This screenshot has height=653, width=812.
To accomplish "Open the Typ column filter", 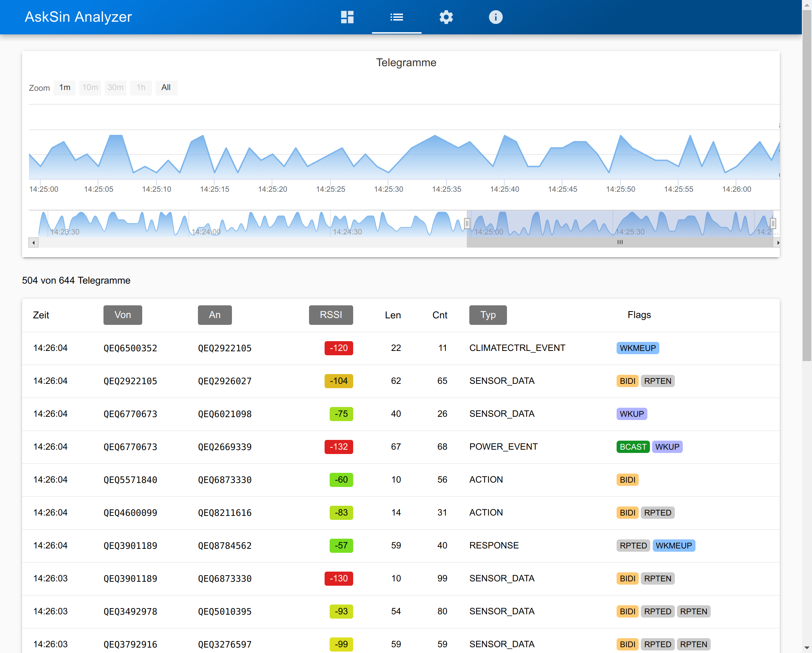I will point(488,315).
